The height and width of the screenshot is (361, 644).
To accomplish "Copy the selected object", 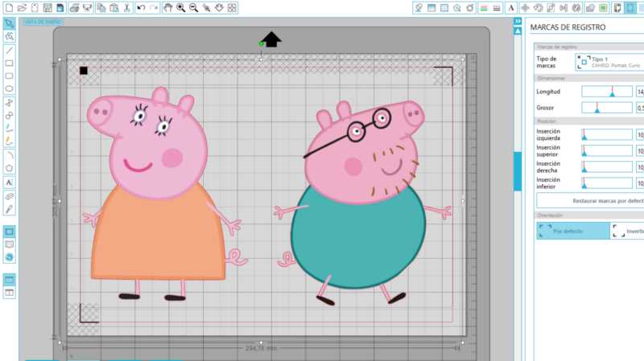I will click(x=101, y=8).
